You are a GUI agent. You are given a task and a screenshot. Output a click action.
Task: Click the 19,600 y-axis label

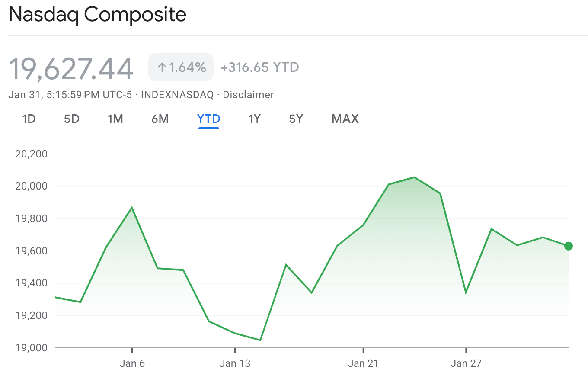(x=31, y=251)
